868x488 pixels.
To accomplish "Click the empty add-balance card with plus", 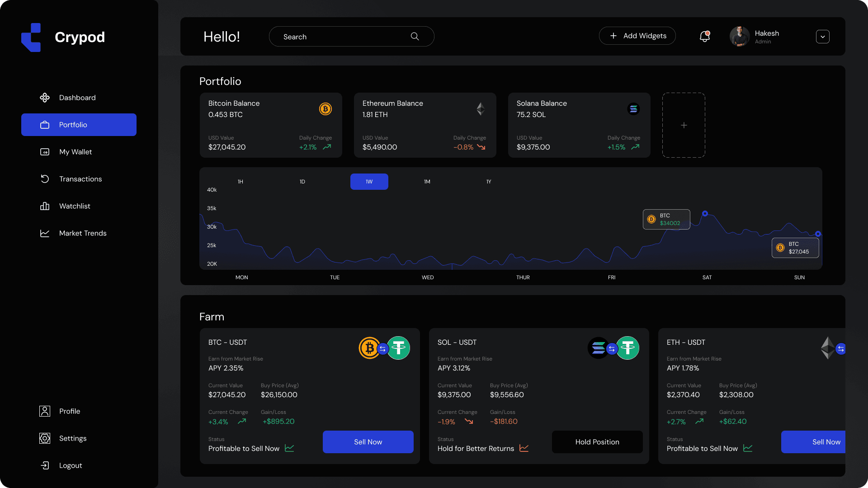I will pyautogui.click(x=684, y=125).
